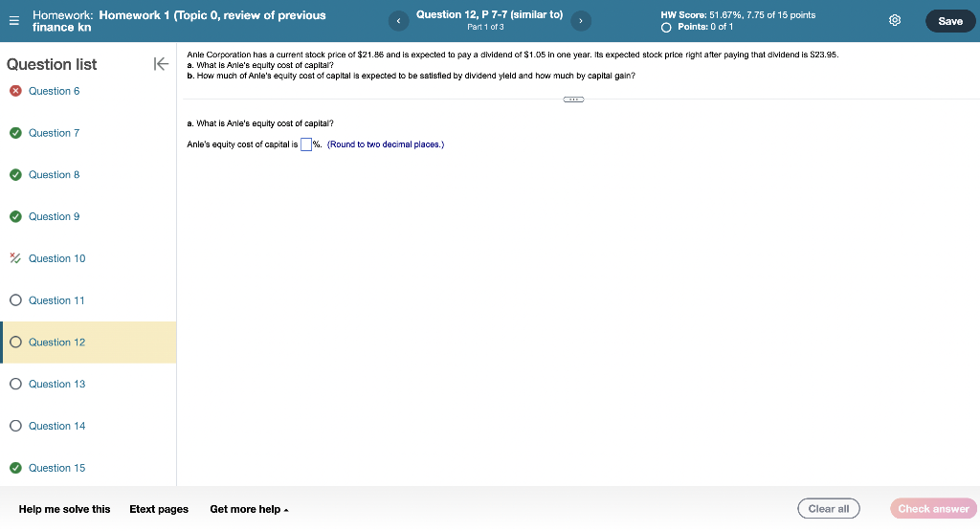Open Question 7 from the list

55,132
